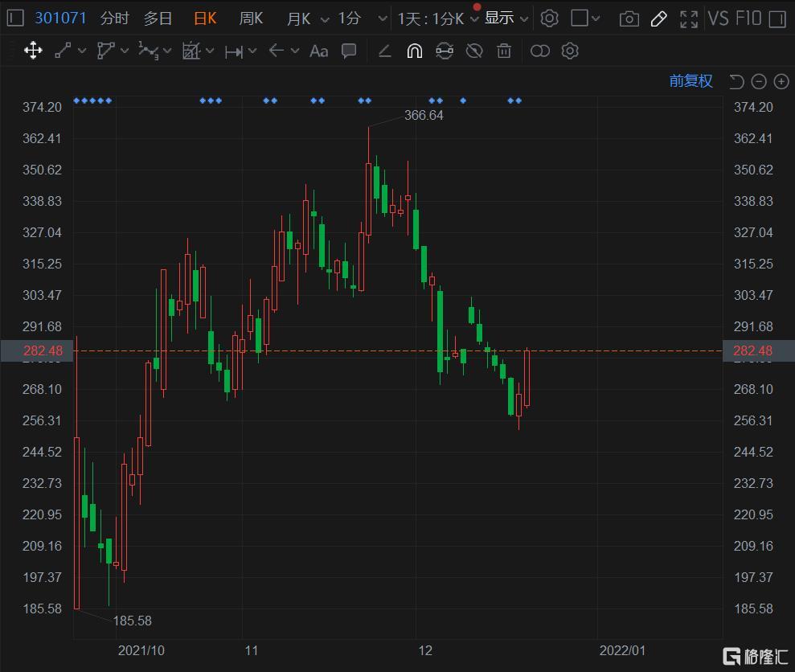The image size is (795, 672).
Task: Select the Aa text annotation tool
Action: point(319,51)
